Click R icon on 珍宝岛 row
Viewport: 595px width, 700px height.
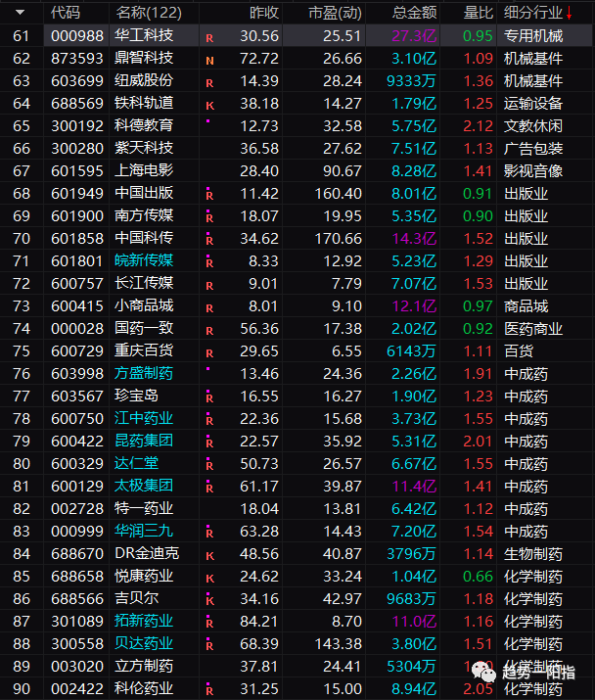209,397
